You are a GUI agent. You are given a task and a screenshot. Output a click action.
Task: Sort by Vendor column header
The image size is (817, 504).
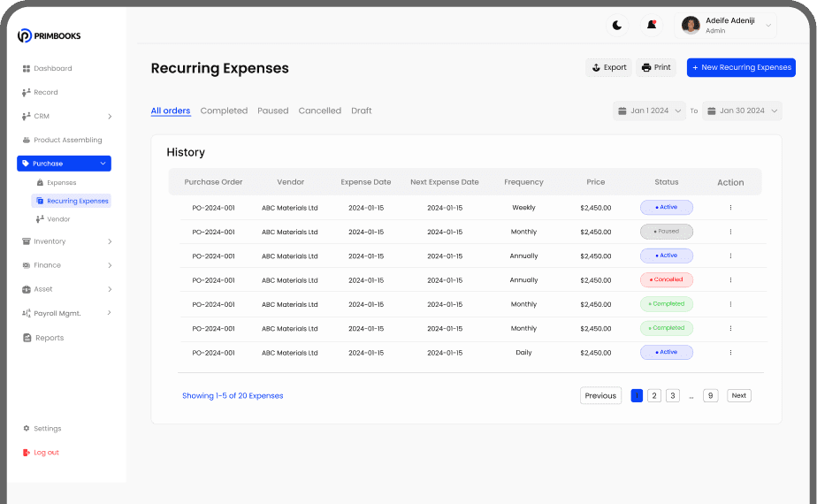click(x=290, y=182)
